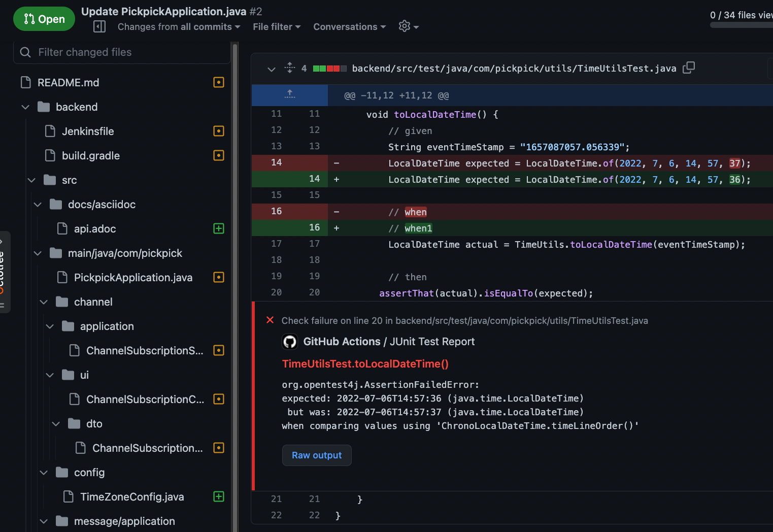Screen dimensions: 773x532
Task: Click the modified badge next to ChannelSubscriptionS...
Action: (219, 350)
